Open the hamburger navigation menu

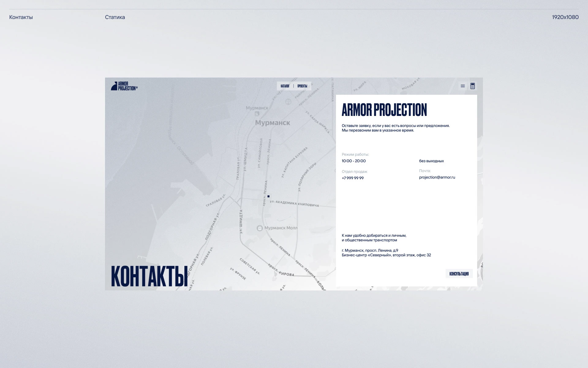tap(462, 86)
